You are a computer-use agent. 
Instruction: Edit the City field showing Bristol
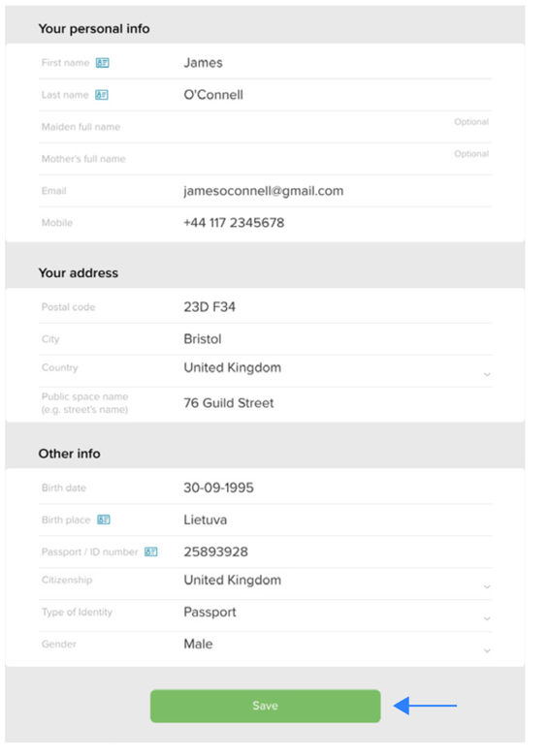pos(266,339)
